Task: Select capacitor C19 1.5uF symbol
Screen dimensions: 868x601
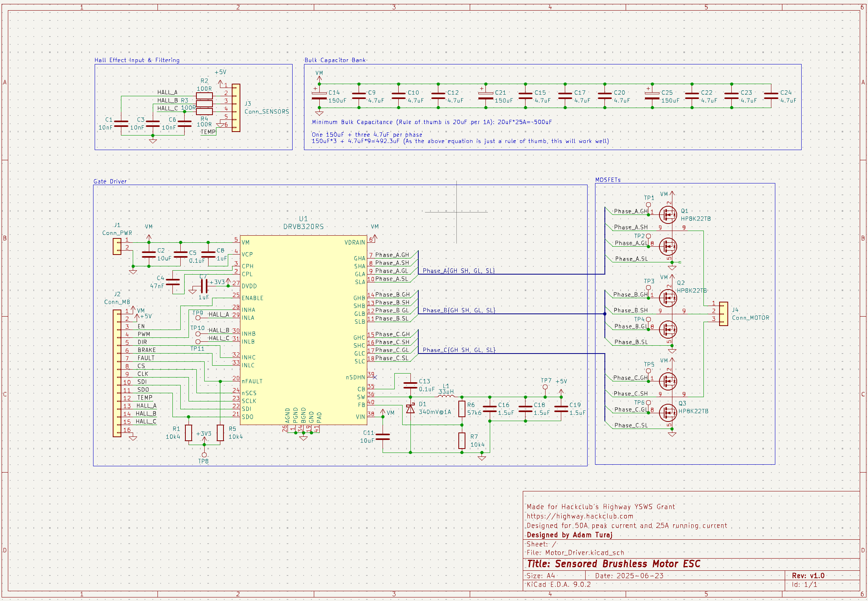Action: [561, 409]
